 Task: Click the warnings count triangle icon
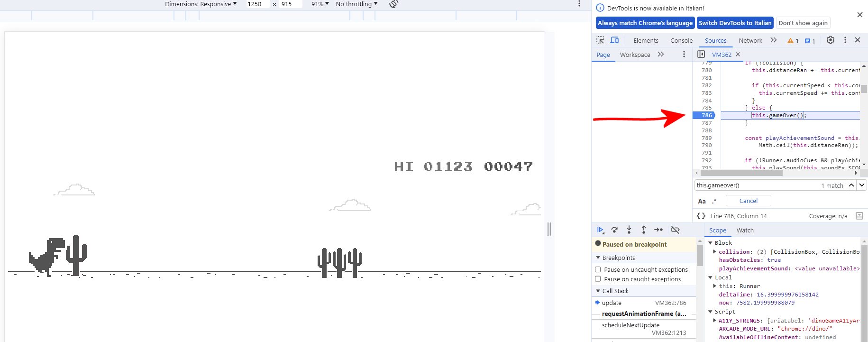790,41
